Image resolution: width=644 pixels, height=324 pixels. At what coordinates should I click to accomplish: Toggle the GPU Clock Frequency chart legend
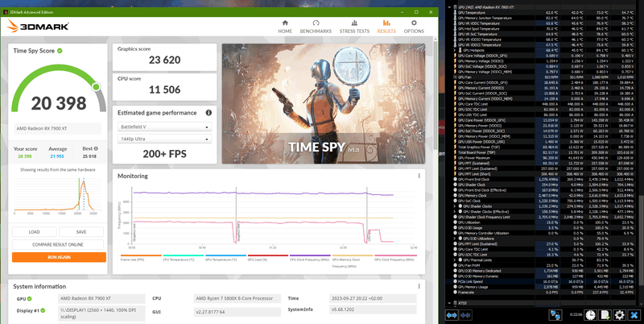point(395,258)
